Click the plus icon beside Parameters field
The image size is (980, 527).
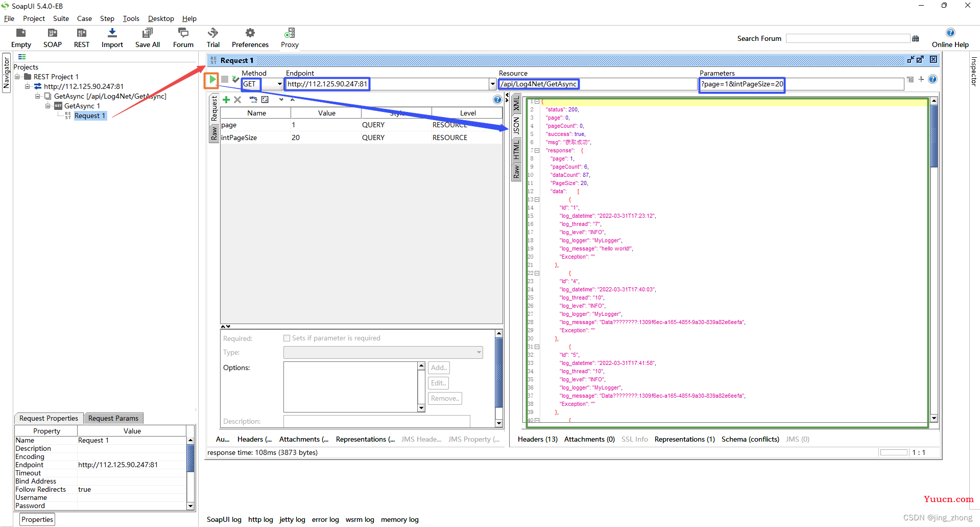pos(921,79)
